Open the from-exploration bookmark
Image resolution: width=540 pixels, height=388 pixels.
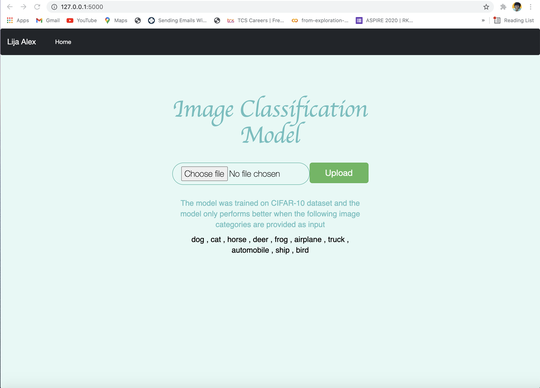(x=320, y=20)
